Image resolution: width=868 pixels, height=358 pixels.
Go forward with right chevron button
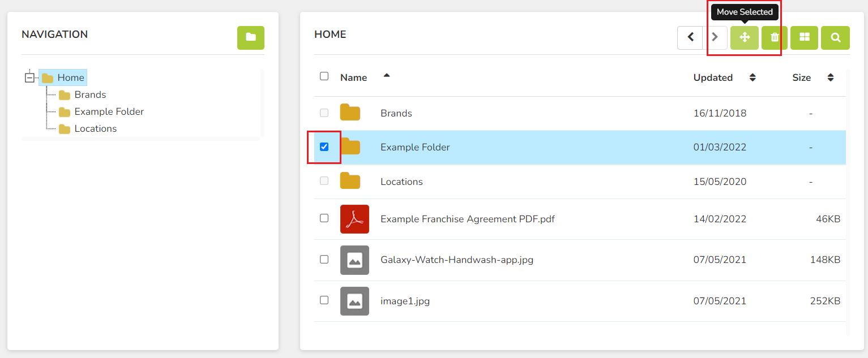(715, 37)
